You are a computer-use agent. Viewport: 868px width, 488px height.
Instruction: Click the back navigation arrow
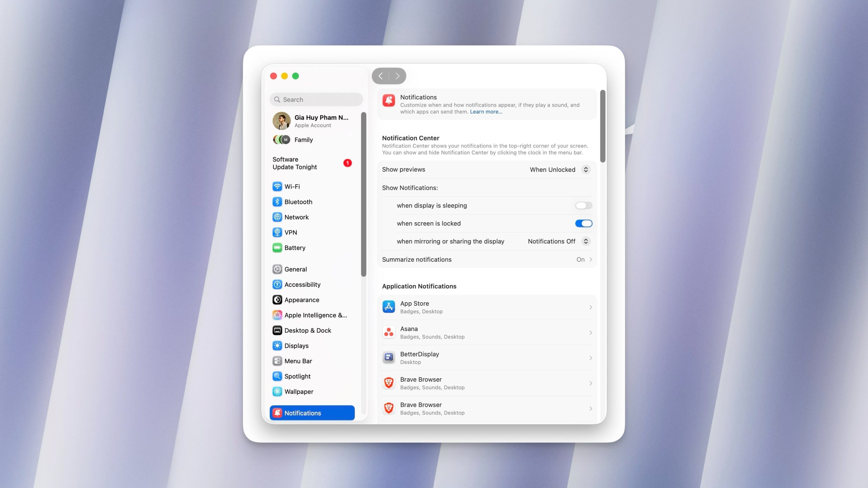[x=380, y=76]
